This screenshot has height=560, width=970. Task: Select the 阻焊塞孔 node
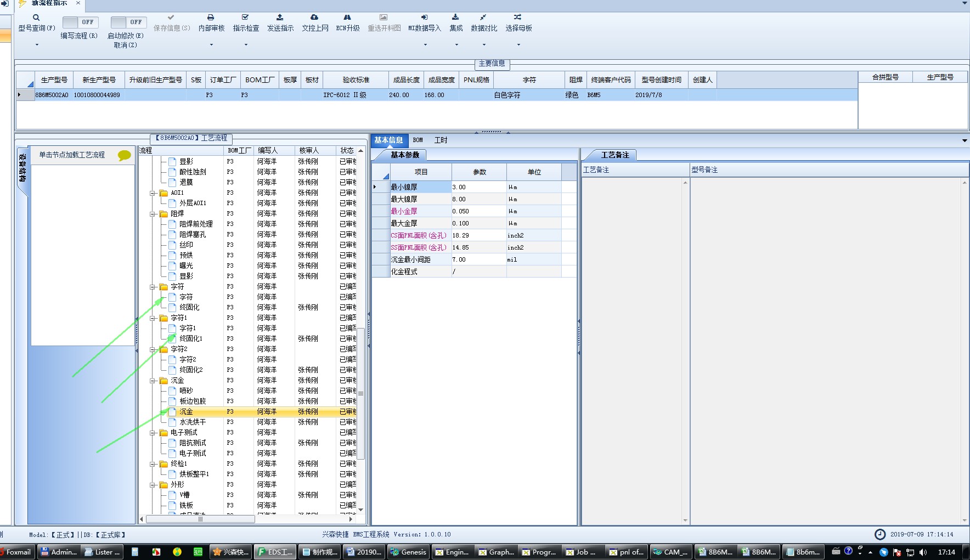pyautogui.click(x=193, y=235)
